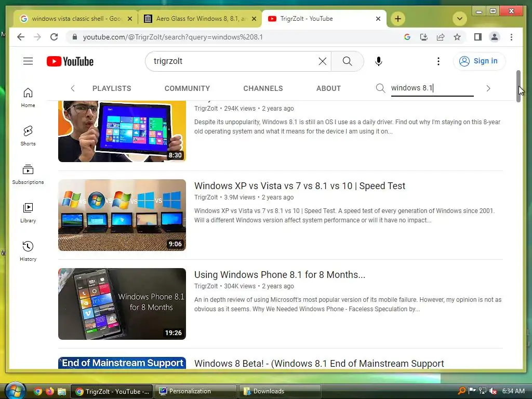Expand the Chrome tab search dropdown
The height and width of the screenshot is (399, 532).
(x=459, y=19)
